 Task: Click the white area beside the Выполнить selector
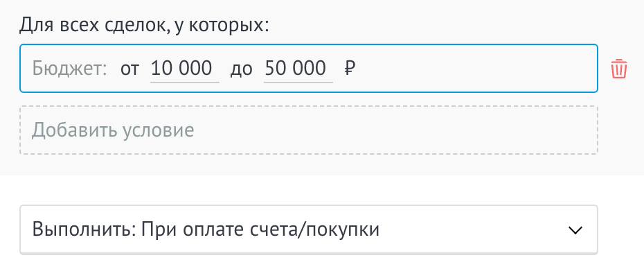tap(621, 229)
